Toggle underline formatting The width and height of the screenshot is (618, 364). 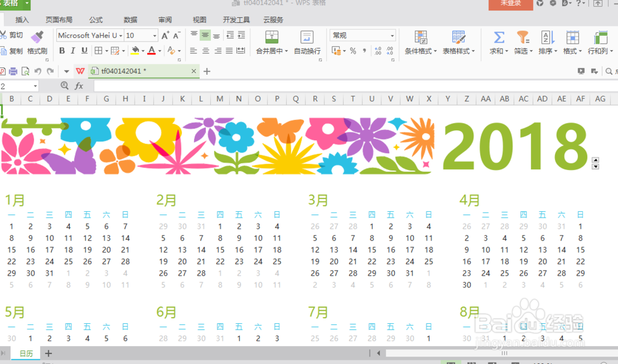click(83, 49)
